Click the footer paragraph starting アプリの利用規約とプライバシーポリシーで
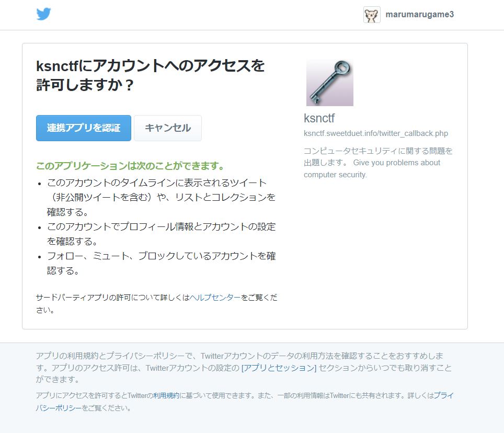Screen dimensions: 504x433 pos(244,368)
